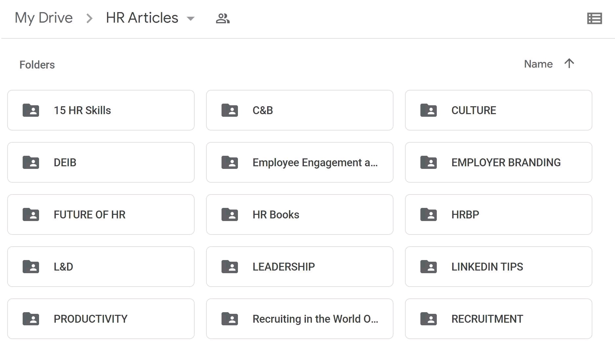The height and width of the screenshot is (364, 615).
Task: Switch to list layout view icon
Action: point(594,18)
